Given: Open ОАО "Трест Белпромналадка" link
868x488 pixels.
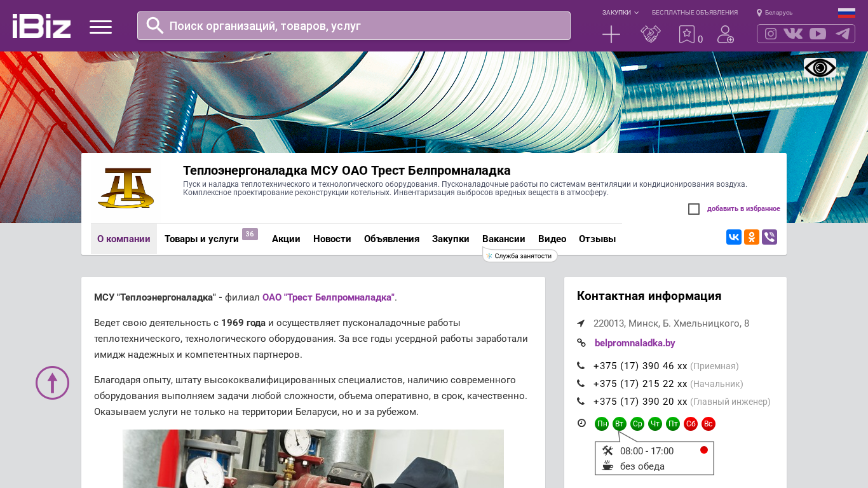Looking at the screenshot, I should click(x=329, y=297).
